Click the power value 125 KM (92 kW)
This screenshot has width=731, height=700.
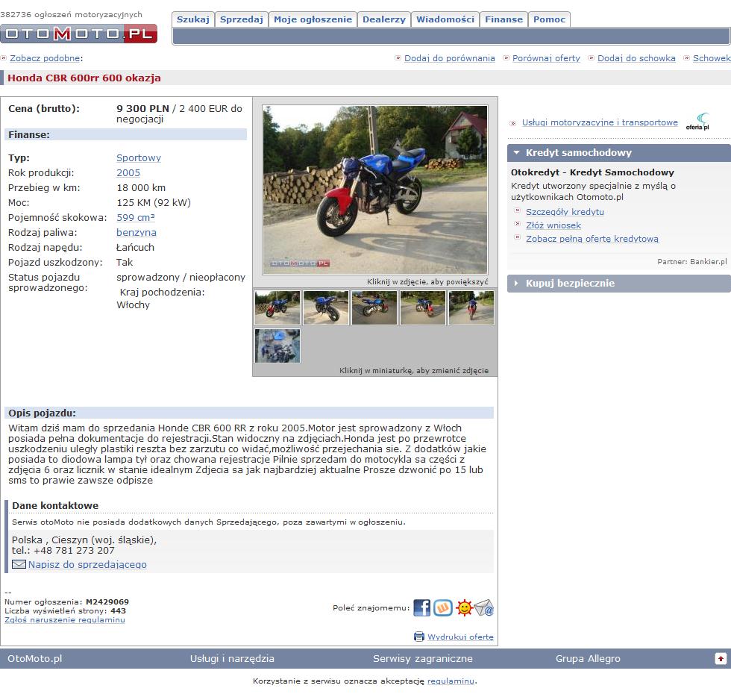[154, 202]
